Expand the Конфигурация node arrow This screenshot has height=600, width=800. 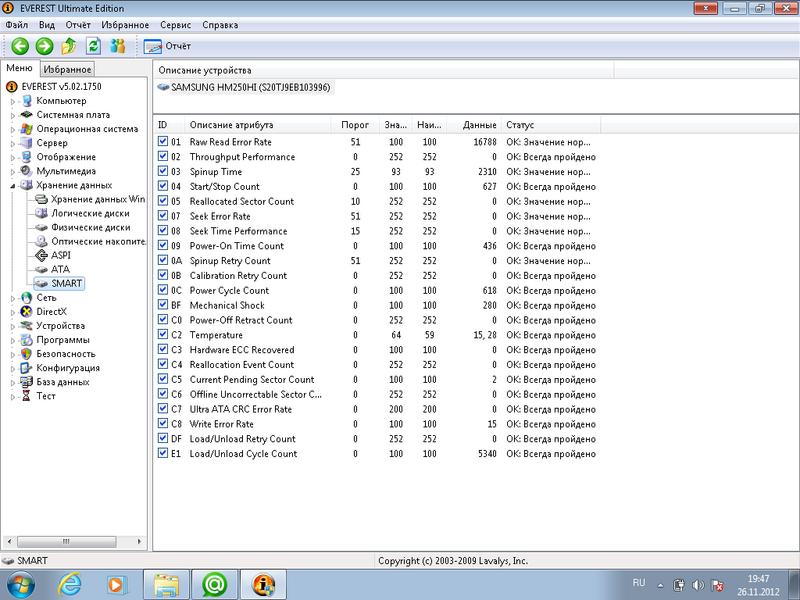(x=13, y=368)
